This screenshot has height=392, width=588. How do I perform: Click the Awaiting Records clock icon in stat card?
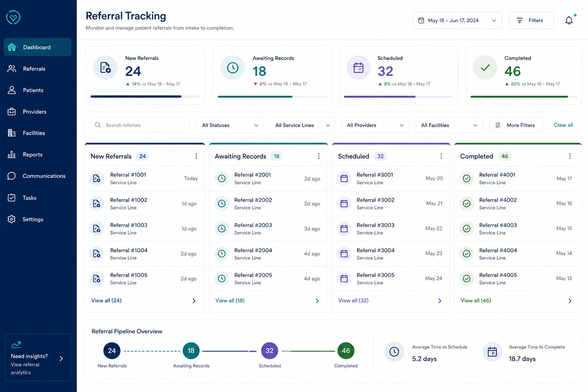pos(233,68)
